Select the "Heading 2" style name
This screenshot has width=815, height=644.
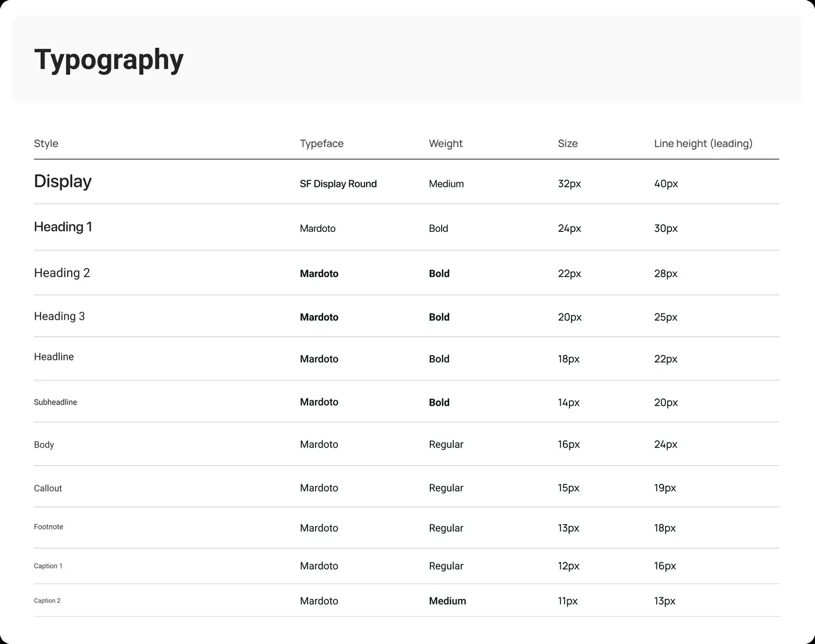pos(62,273)
